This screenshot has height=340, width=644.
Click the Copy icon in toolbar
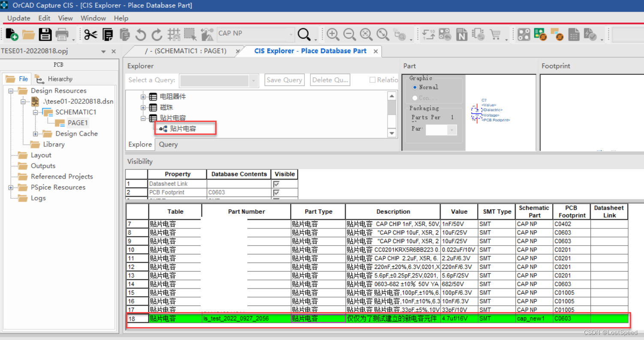[x=107, y=34]
